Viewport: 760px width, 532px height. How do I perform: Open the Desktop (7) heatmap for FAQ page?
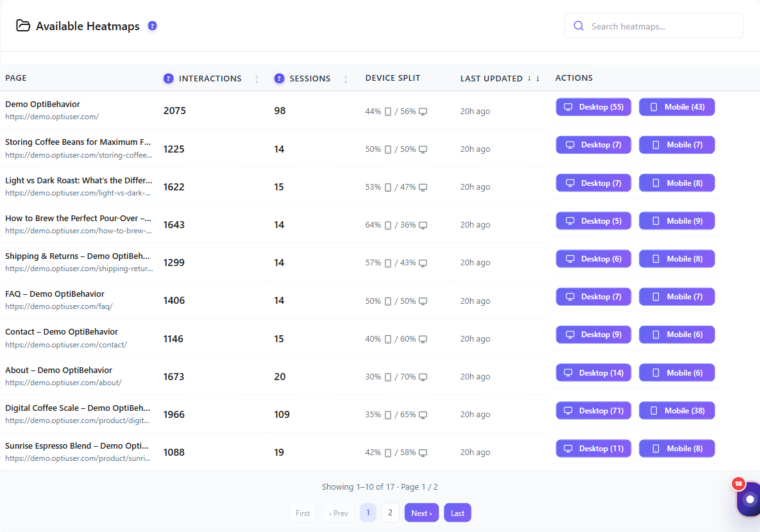tap(593, 297)
